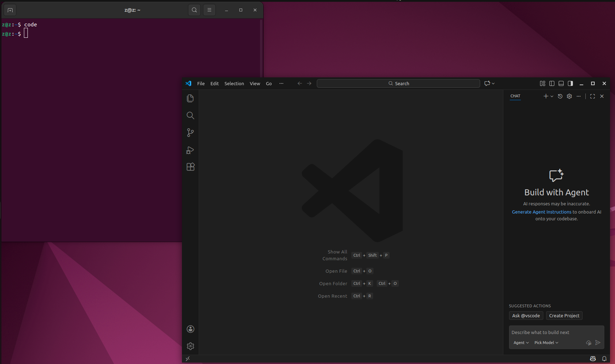Viewport: 615px width, 364px height.
Task: Click the Ask @vscode button
Action: coord(526,316)
